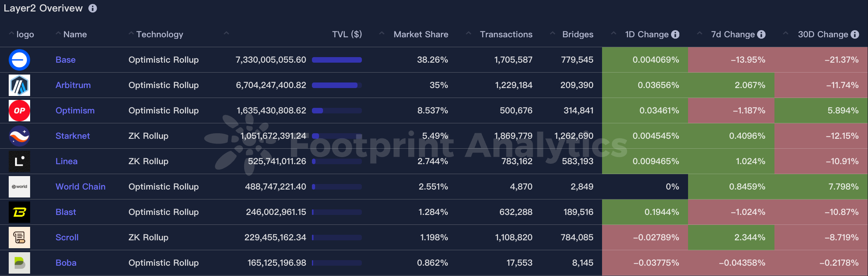Click the Boba logo
The image size is (868, 276).
[x=19, y=263]
